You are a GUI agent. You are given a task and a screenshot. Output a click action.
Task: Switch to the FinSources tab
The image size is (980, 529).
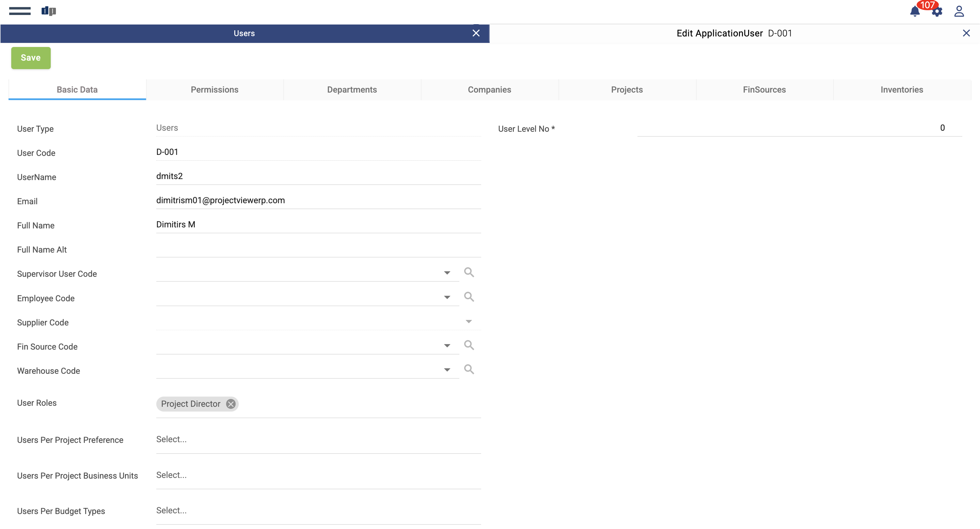coord(764,90)
